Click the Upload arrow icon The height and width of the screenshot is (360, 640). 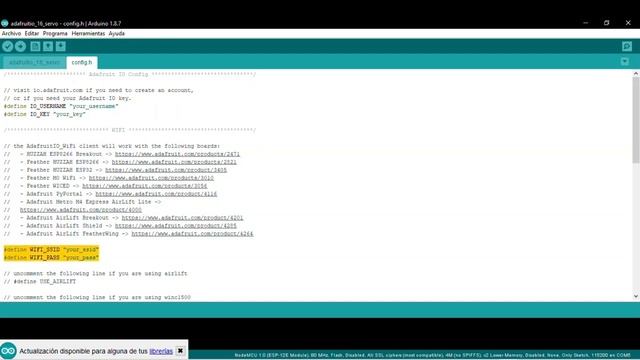point(20,47)
